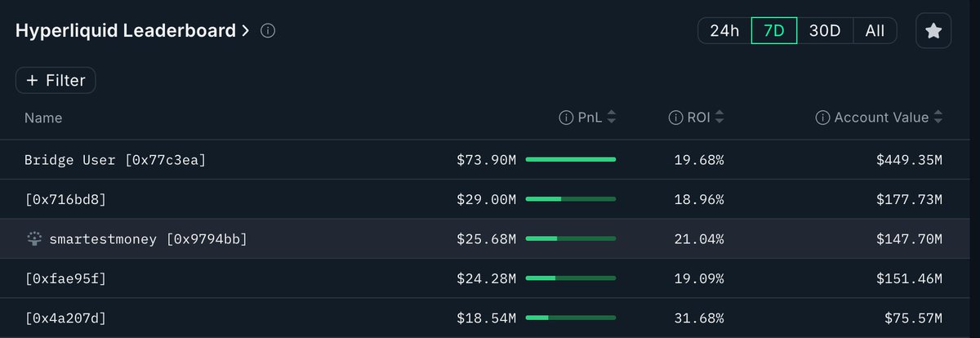Click smartestmoney label icon
The image size is (980, 338).
34,239
